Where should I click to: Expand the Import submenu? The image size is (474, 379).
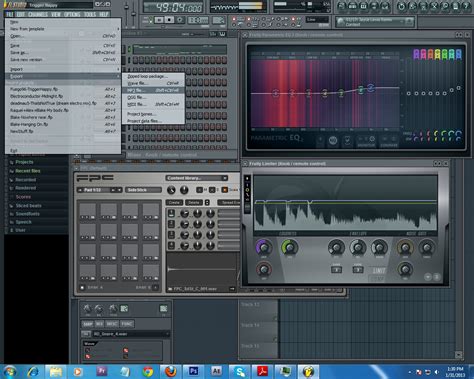(63, 69)
